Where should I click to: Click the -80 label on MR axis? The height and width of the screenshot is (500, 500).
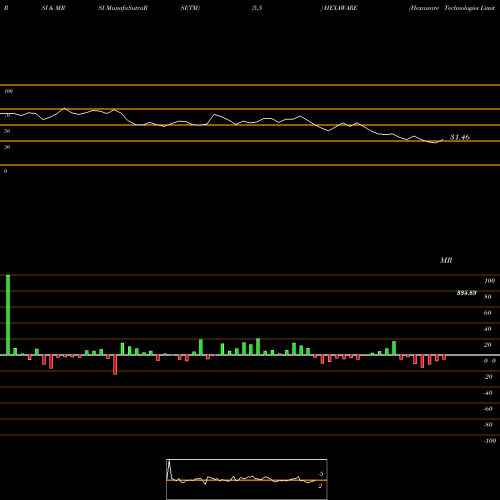coord(488,425)
